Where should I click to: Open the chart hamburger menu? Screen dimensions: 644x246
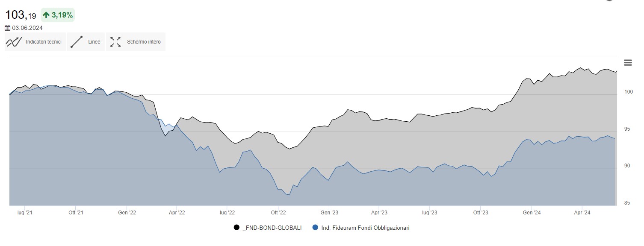[628, 63]
